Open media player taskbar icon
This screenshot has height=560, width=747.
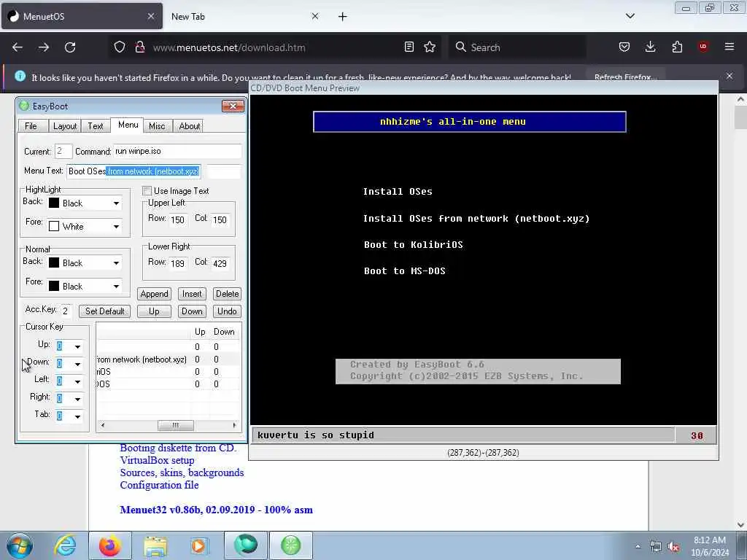click(x=198, y=545)
